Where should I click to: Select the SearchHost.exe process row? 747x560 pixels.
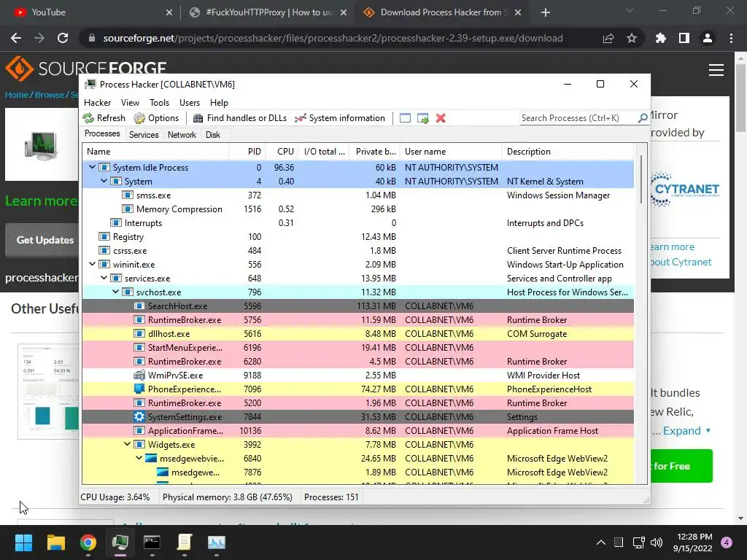pyautogui.click(x=357, y=306)
